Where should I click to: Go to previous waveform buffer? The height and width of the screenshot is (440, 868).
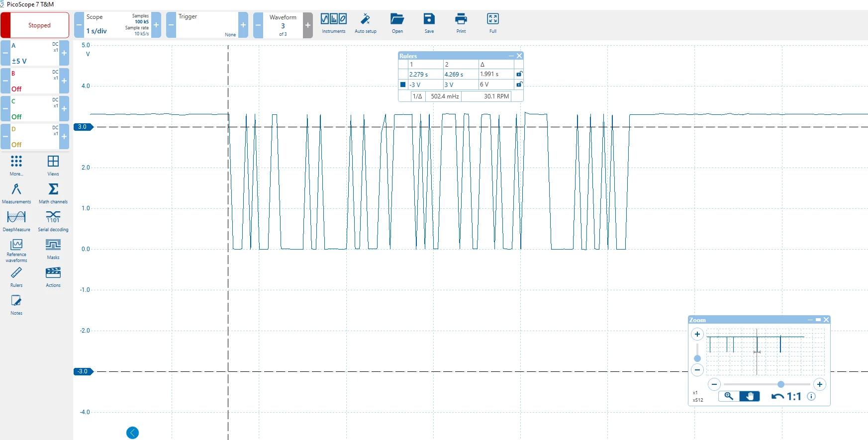[258, 25]
